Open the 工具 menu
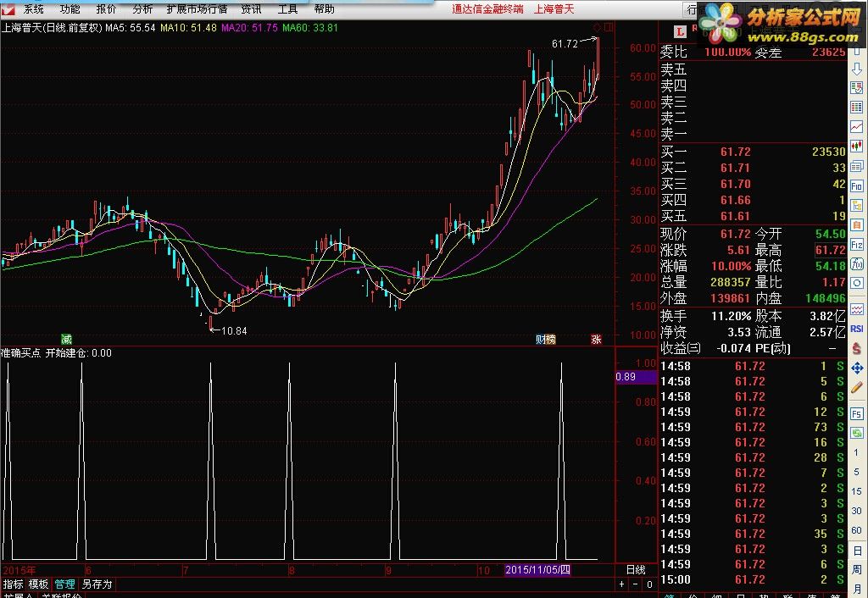Image resolution: width=868 pixels, height=598 pixels. point(288,9)
